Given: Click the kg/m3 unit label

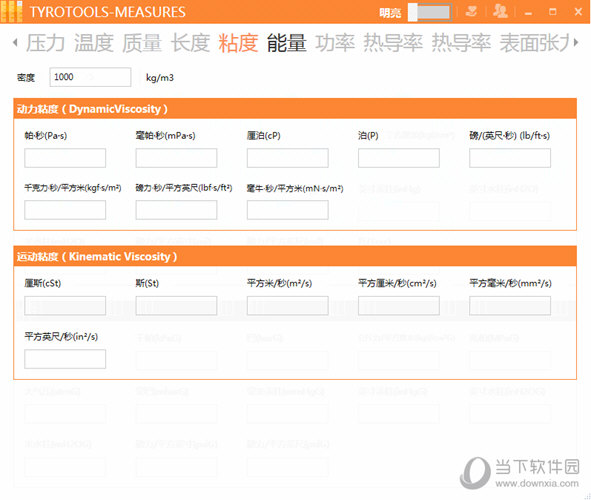Looking at the screenshot, I should click(160, 78).
